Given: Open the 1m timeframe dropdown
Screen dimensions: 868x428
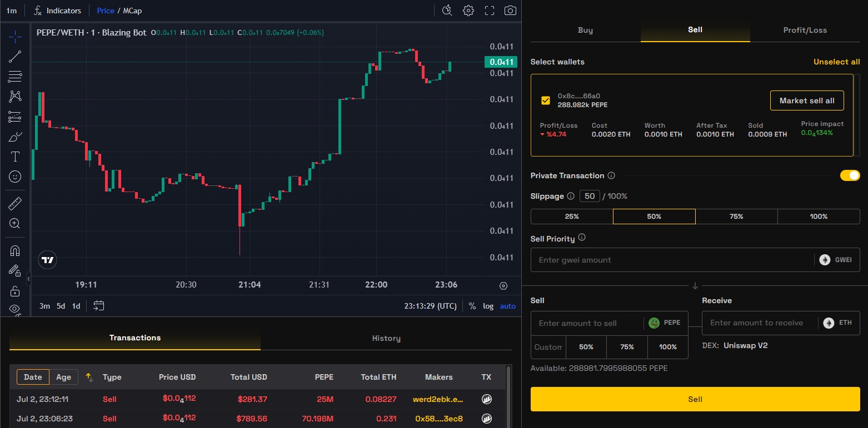Looking at the screenshot, I should pos(12,11).
